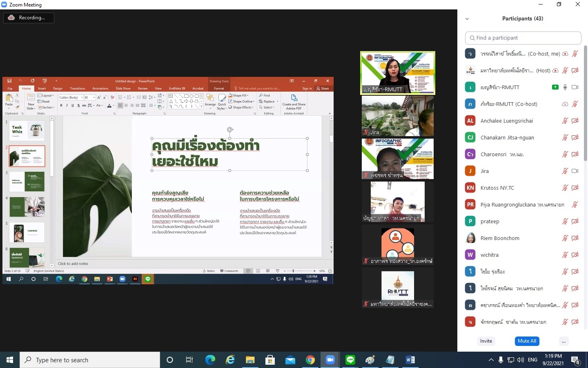Click the Zoom icon in Windows taskbar
The height and width of the screenshot is (368, 588).
pos(330,360)
